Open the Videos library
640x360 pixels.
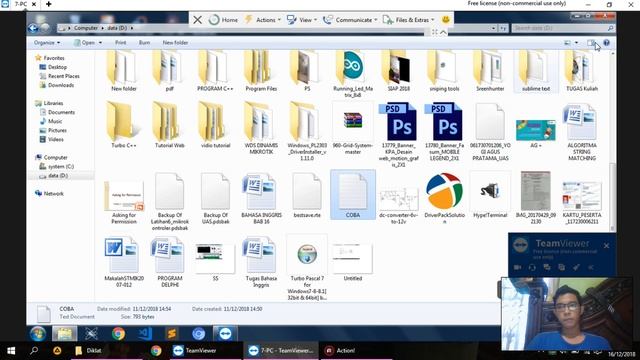51,139
